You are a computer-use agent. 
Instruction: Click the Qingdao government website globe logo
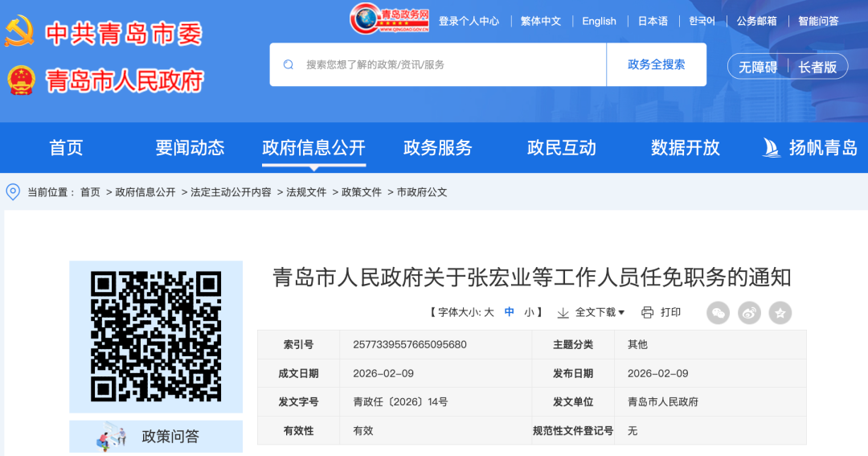pos(390,18)
